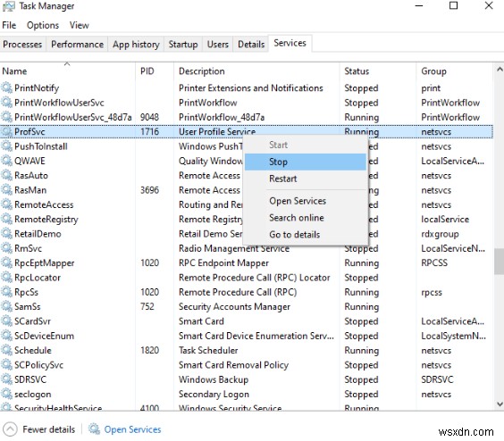Click the Fewer details button
The image size is (504, 441).
[39, 429]
